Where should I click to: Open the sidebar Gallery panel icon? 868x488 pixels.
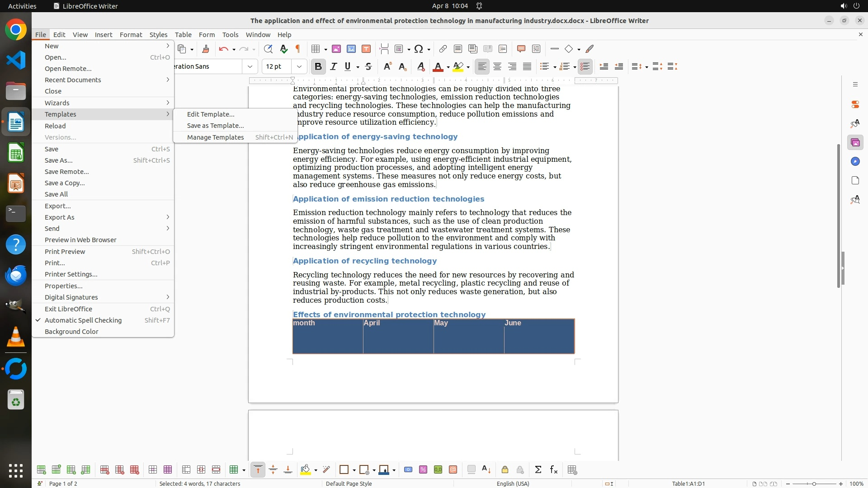[855, 143]
